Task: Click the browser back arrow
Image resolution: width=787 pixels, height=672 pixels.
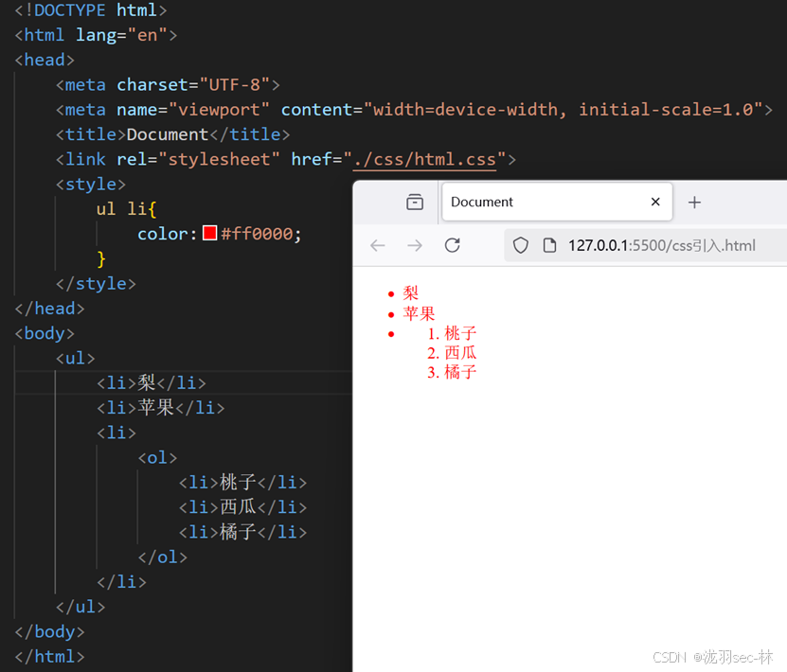Action: [x=378, y=245]
